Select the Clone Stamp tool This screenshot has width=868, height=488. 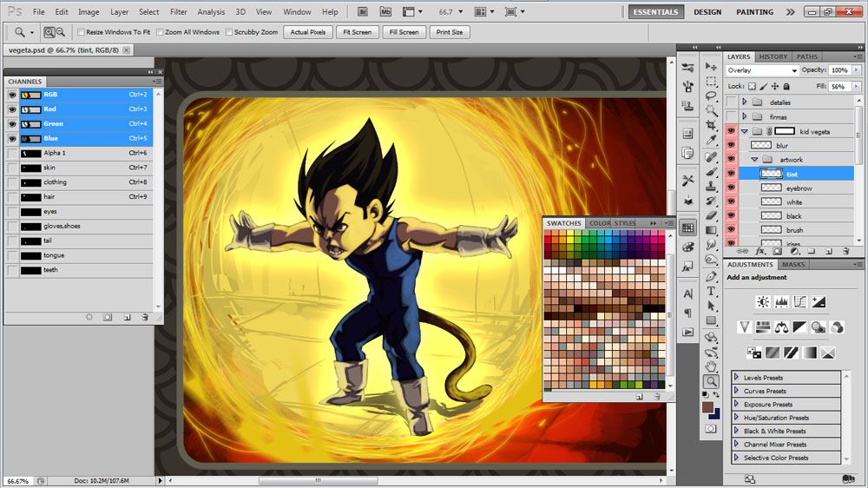click(x=711, y=187)
